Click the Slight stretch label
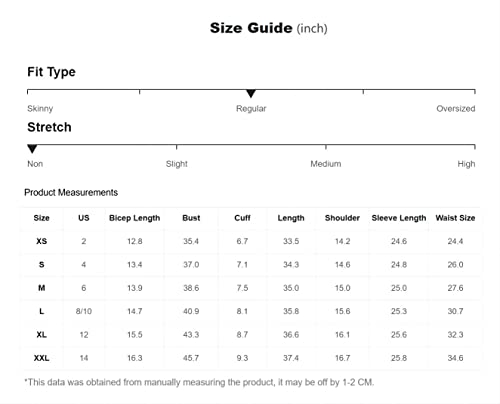Viewport: 500px width, 404px height. pyautogui.click(x=177, y=164)
